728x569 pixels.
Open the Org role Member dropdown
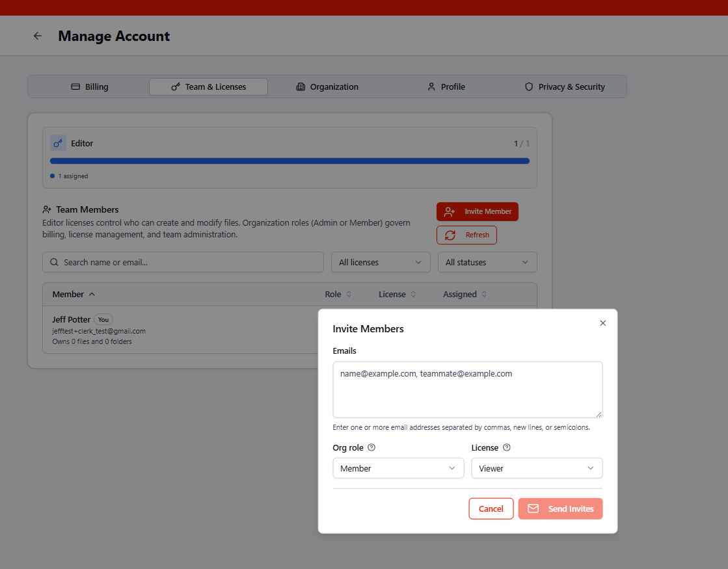[x=398, y=468]
